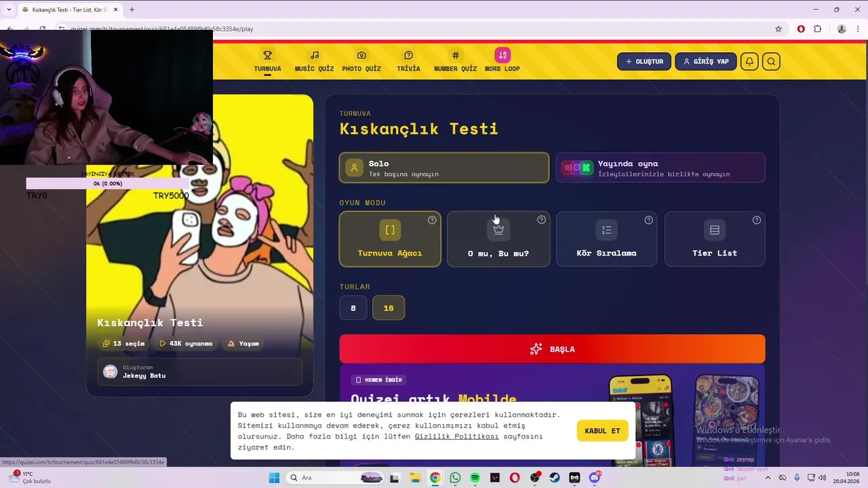Image resolution: width=868 pixels, height=488 pixels.
Task: Open the browser extensions puzzle icon
Action: click(818, 29)
